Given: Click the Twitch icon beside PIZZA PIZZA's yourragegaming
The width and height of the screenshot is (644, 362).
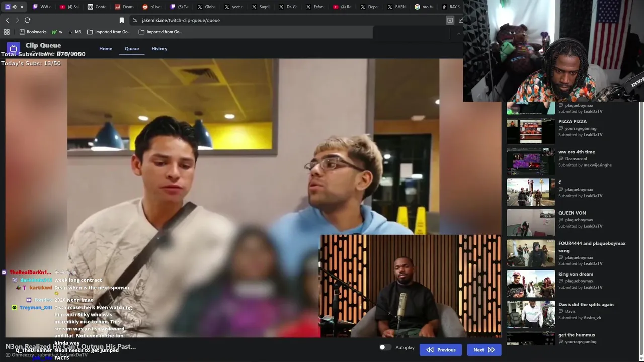Looking at the screenshot, I should pyautogui.click(x=561, y=128).
